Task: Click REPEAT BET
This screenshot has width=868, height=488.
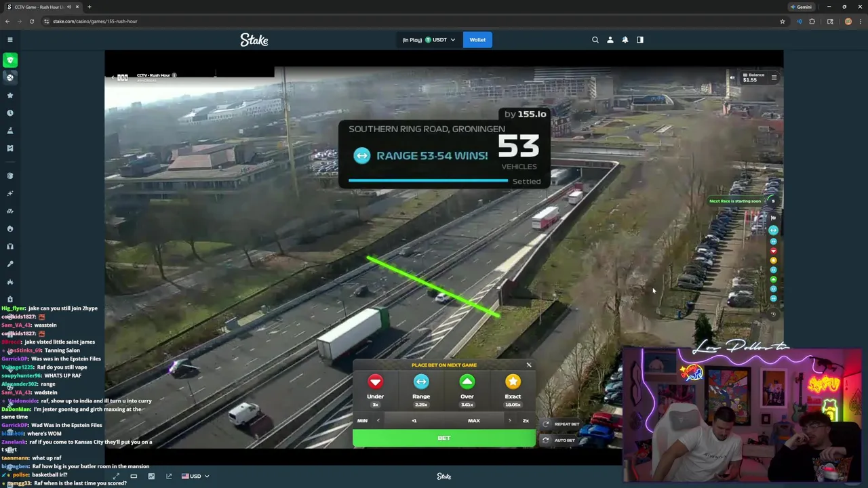Action: [560, 424]
